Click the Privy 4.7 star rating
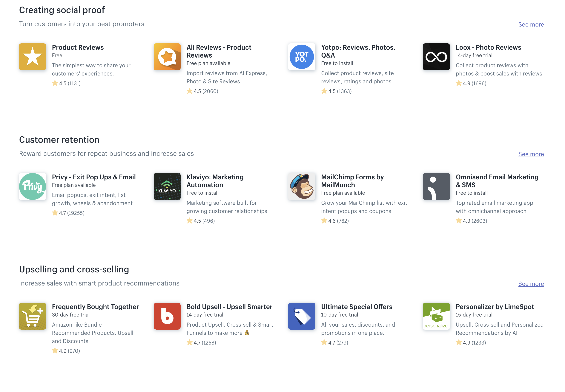 (68, 213)
